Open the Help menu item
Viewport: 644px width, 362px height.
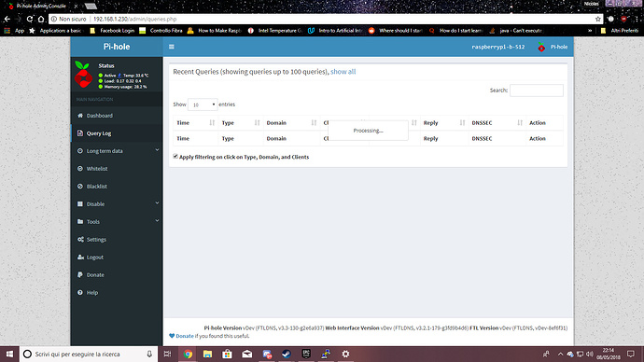[x=117, y=293]
